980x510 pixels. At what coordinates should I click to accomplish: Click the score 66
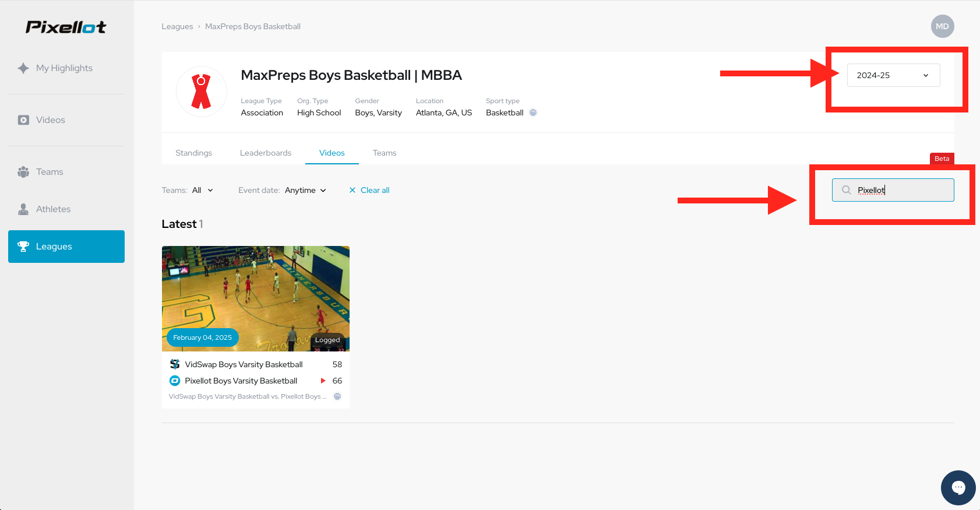(337, 381)
